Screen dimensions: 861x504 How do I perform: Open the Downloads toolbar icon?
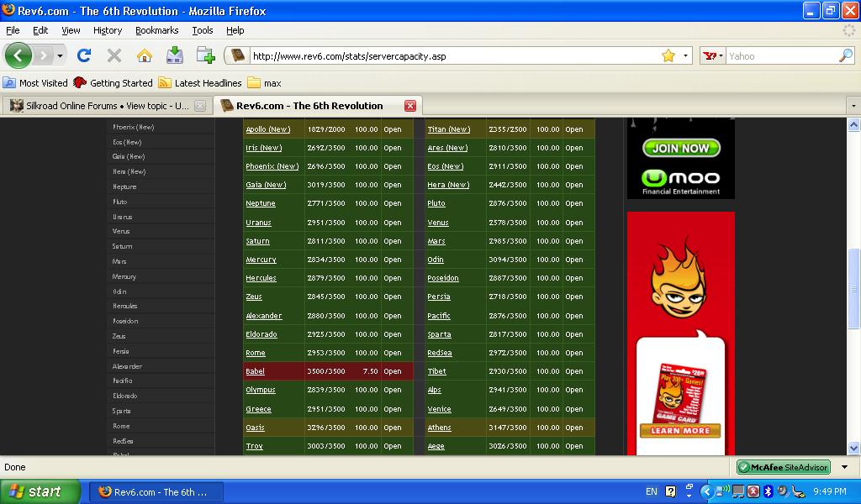click(x=175, y=55)
